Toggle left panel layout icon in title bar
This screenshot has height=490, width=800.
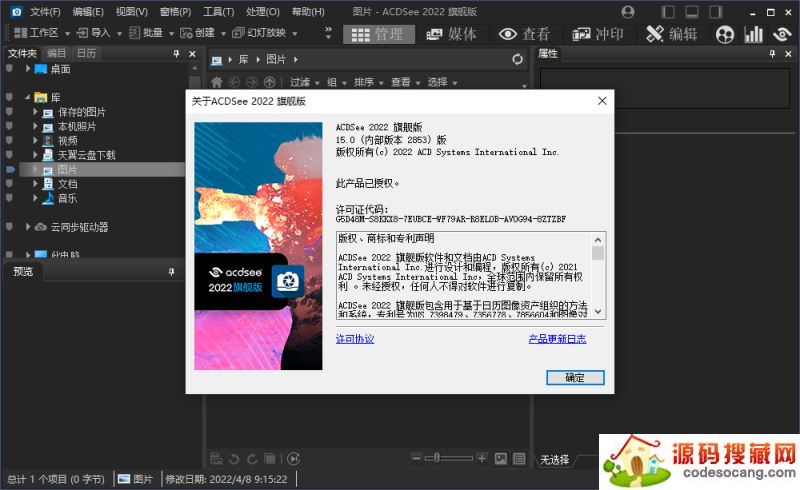pyautogui.click(x=668, y=12)
